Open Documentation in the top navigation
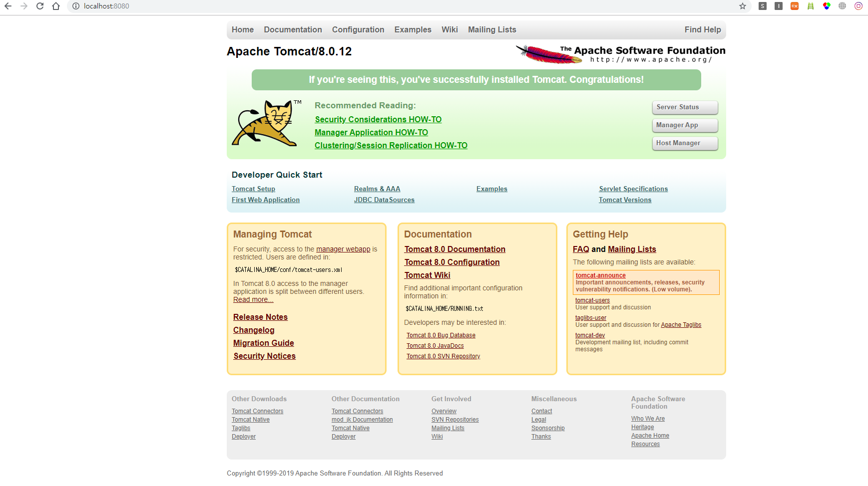Screen dimensions: 868x486 pyautogui.click(x=293, y=30)
